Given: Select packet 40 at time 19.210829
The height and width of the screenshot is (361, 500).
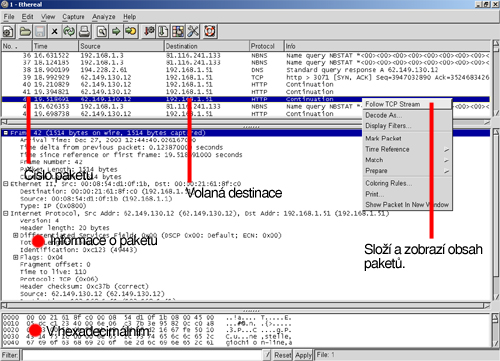Looking at the screenshot, I should 246,85.
